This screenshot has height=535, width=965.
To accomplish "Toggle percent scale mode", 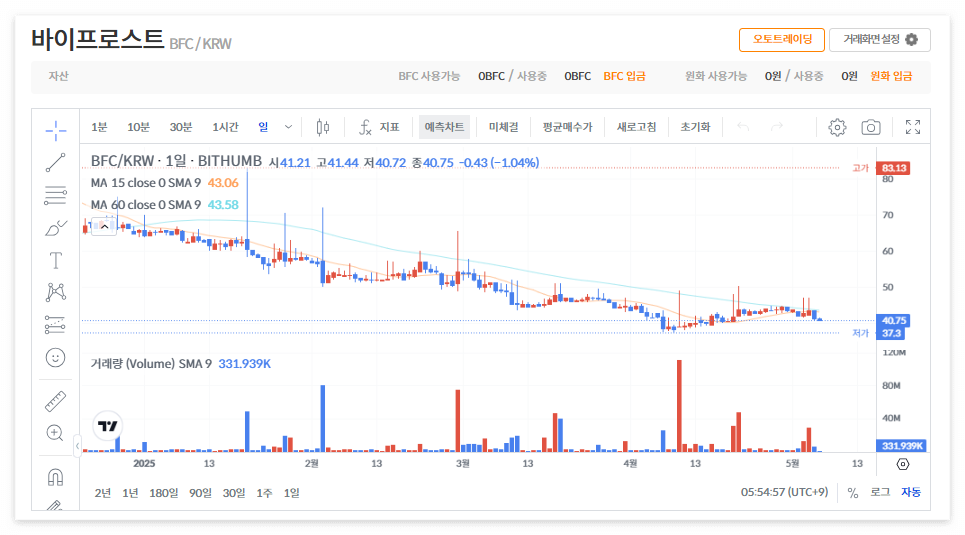I will 852,493.
